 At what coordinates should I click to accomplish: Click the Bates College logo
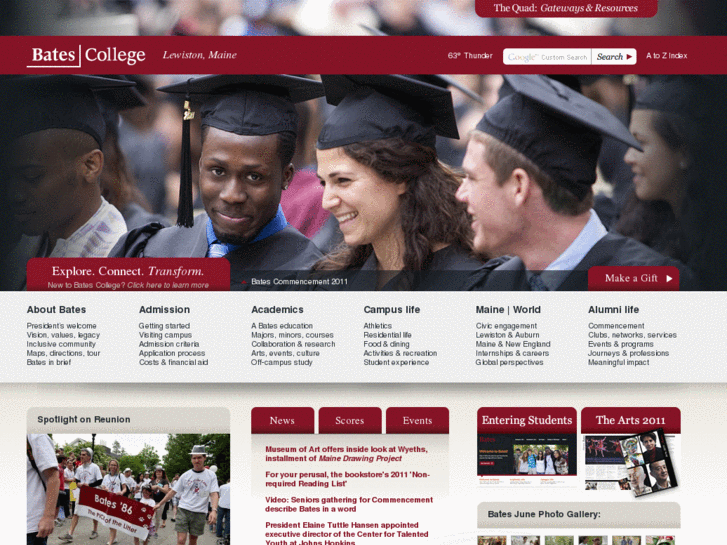pyautogui.click(x=86, y=56)
